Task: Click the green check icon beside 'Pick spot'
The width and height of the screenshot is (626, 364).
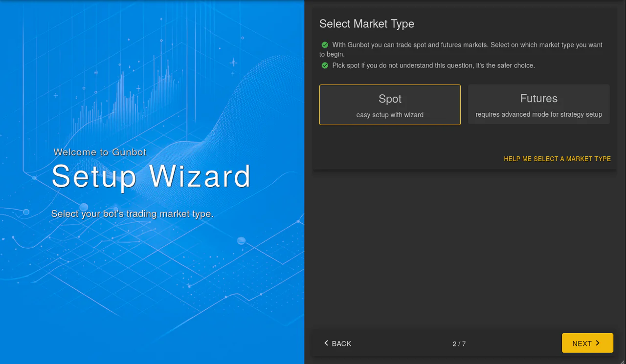Action: click(325, 65)
